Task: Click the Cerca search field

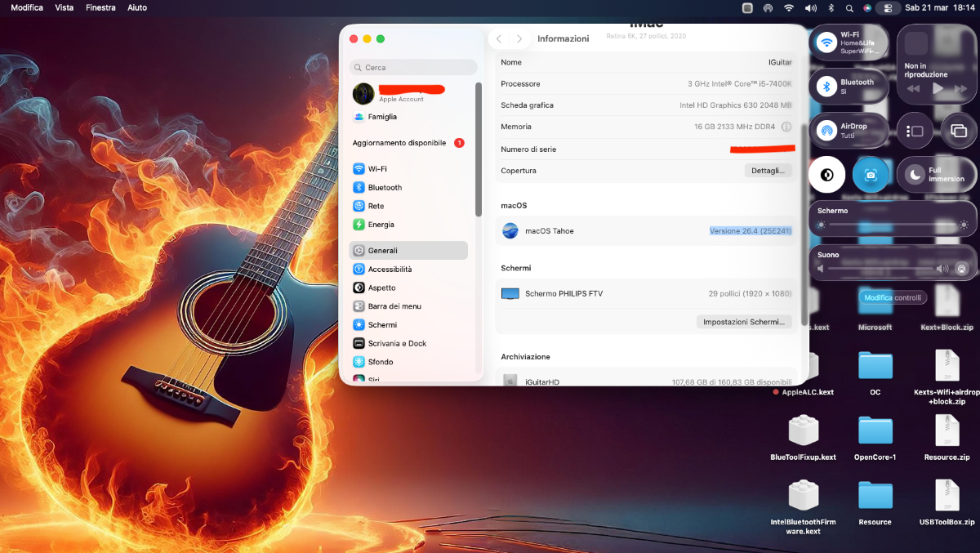Action: [x=413, y=68]
